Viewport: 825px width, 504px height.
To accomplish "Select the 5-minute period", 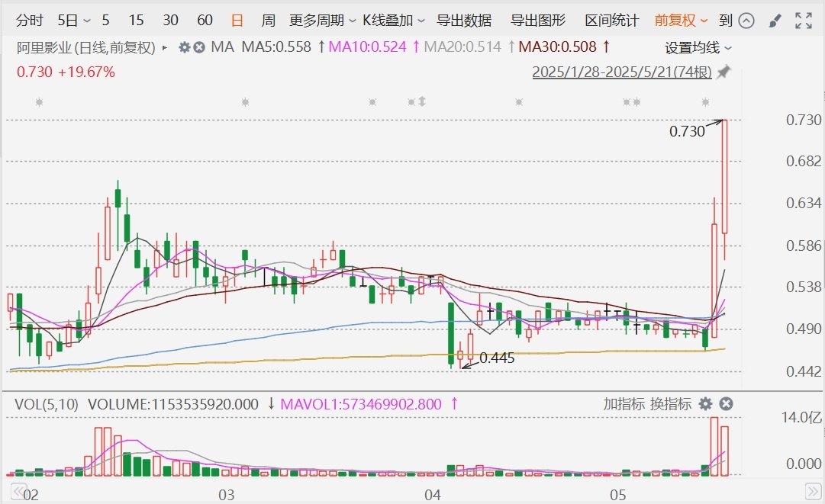I will 106,21.
